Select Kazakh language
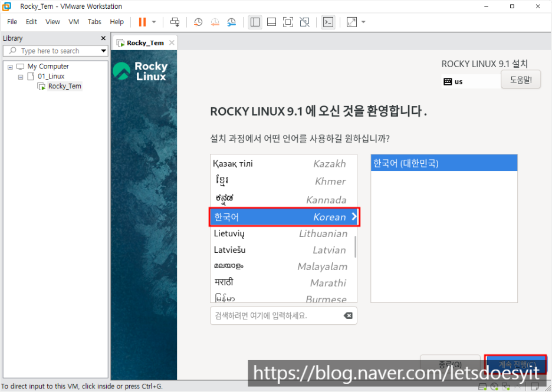The width and height of the screenshot is (552, 392). (284, 164)
